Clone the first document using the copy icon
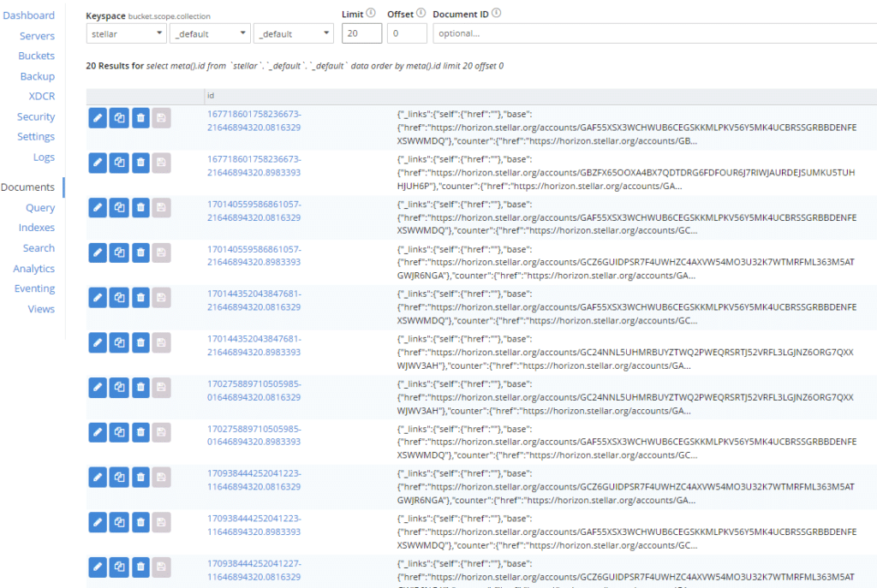 [x=118, y=117]
